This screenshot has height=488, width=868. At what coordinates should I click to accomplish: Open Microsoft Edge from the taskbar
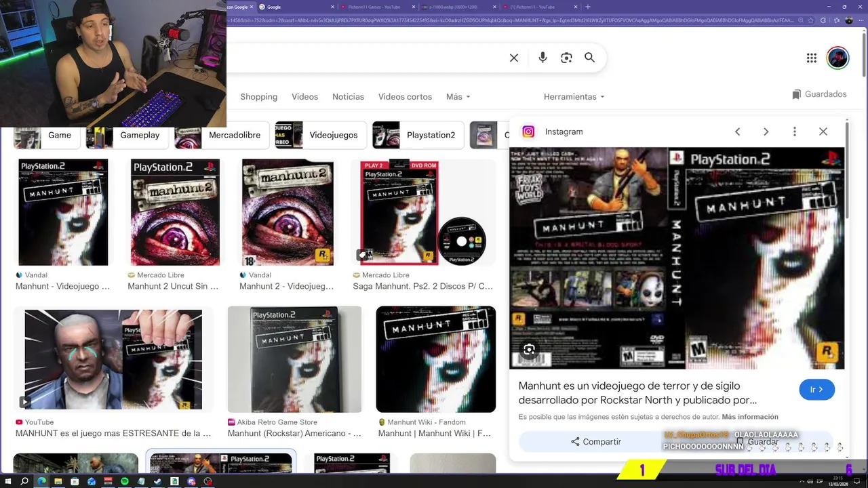coord(41,481)
